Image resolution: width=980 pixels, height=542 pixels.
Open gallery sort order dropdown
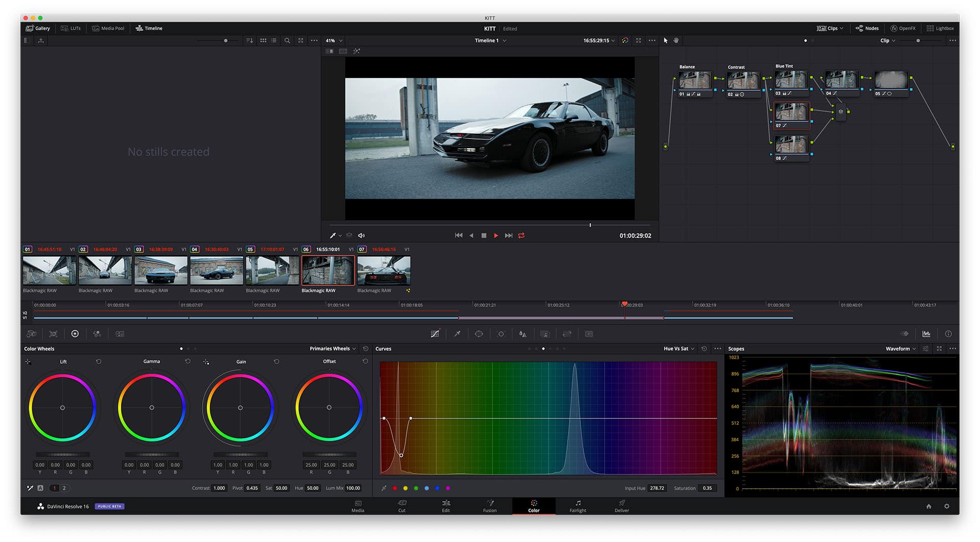click(250, 40)
